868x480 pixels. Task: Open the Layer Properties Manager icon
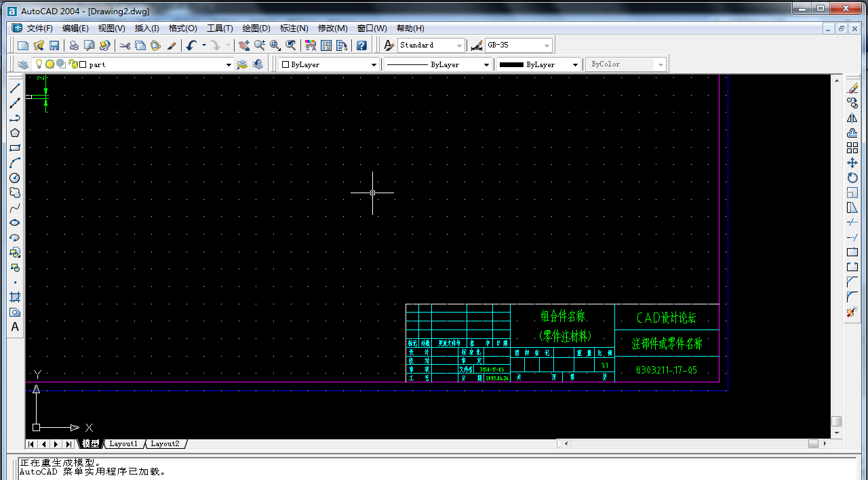pos(23,64)
